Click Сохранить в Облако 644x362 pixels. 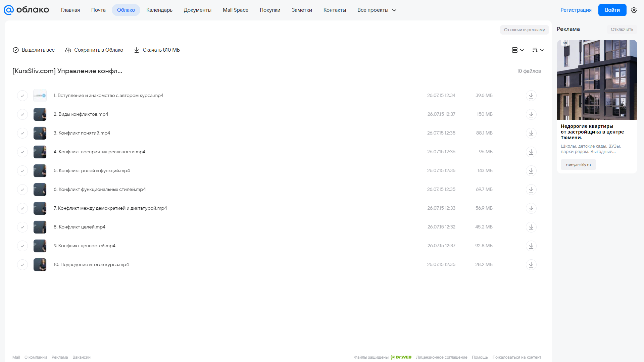pyautogui.click(x=94, y=50)
